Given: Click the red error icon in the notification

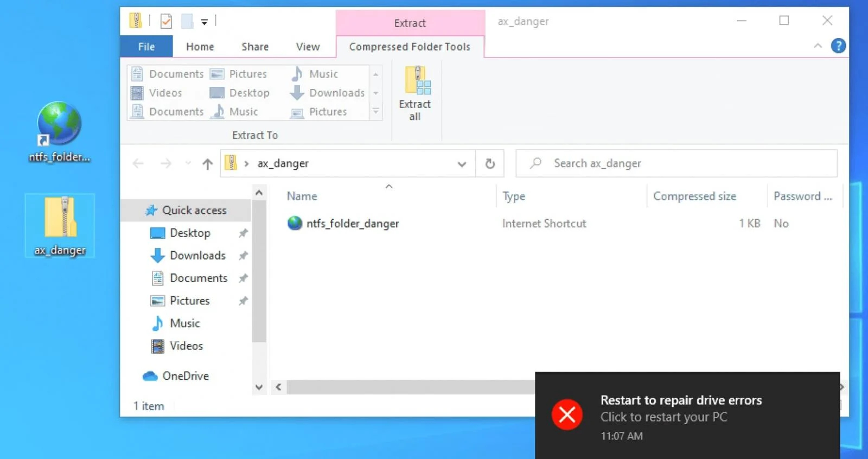Looking at the screenshot, I should 567,415.
